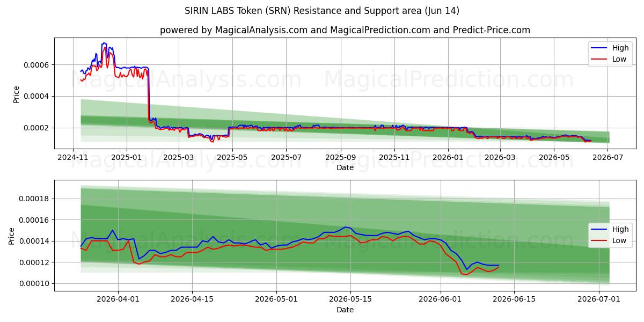The height and width of the screenshot is (322, 644).
Task: Click the '0.0002' y-axis tick label
Action: pos(37,128)
